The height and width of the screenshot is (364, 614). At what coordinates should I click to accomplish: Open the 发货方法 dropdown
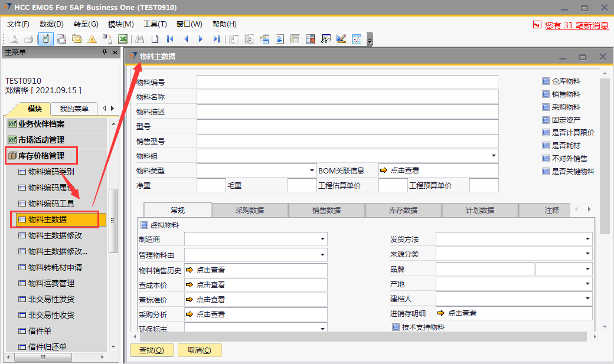tap(587, 239)
